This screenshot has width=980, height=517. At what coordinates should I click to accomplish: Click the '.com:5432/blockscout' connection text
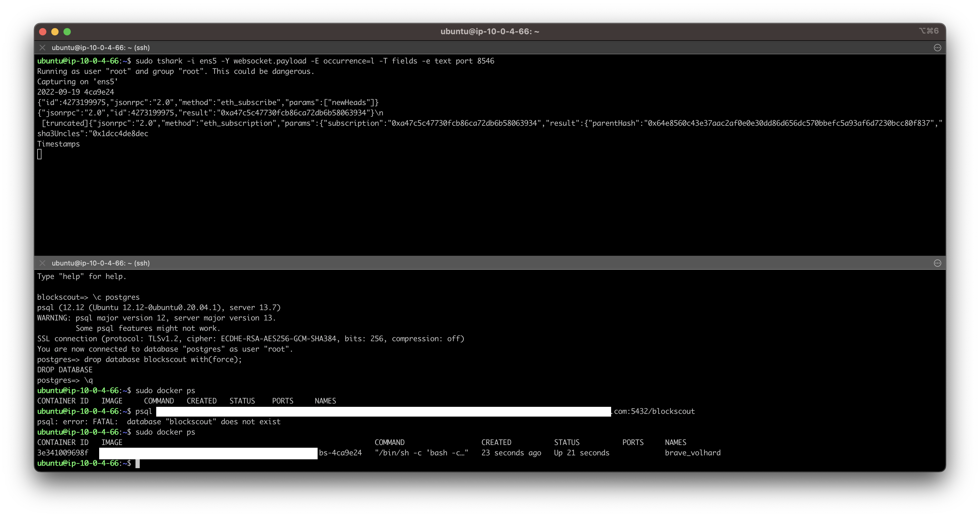[653, 411]
